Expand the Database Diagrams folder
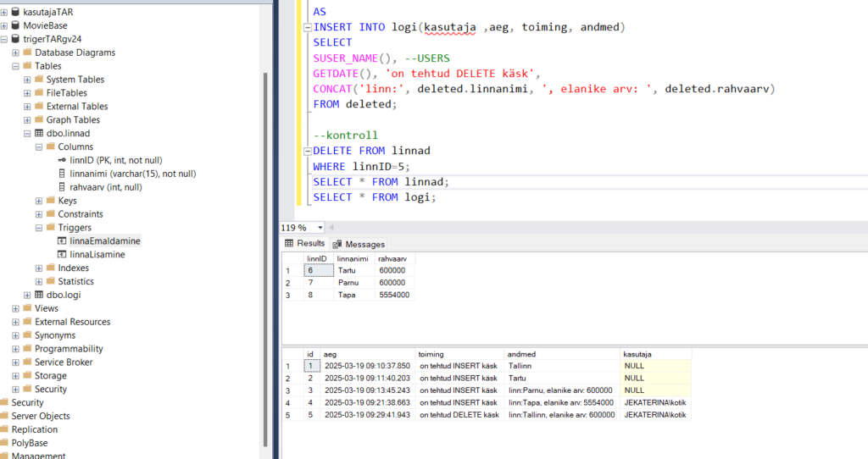Screen dimensions: 868x459 point(15,53)
